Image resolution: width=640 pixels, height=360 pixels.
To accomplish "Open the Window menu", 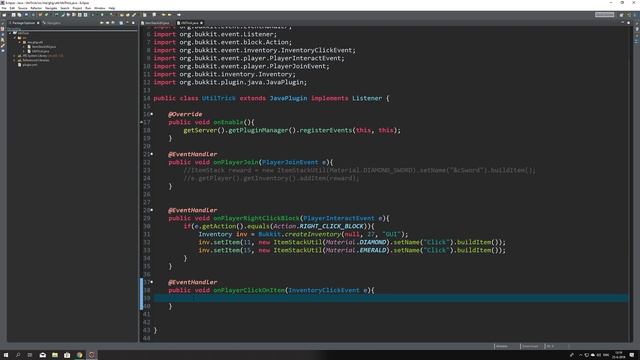I will tap(100, 8).
